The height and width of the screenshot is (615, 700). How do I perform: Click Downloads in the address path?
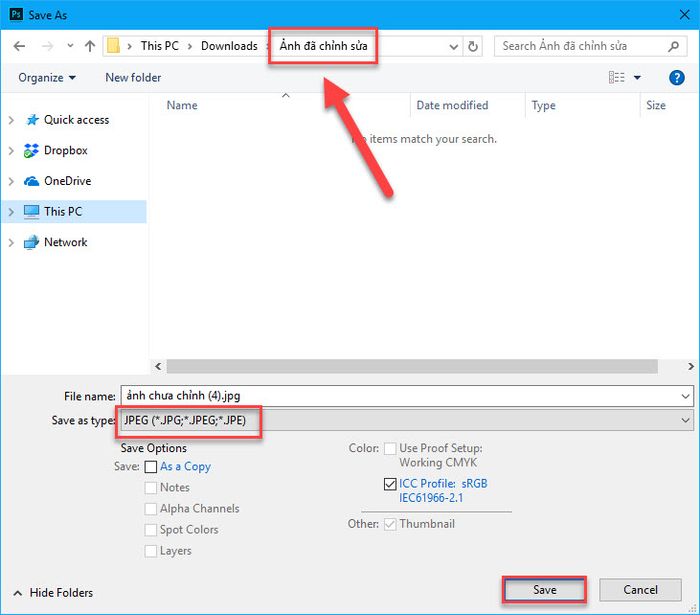pos(229,46)
